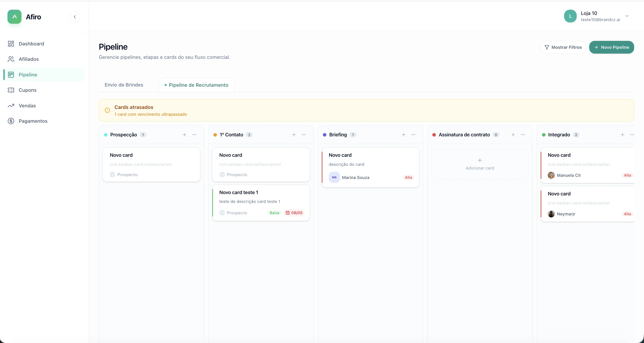Open Cupons in the sidebar
644x343 pixels.
[44, 90]
